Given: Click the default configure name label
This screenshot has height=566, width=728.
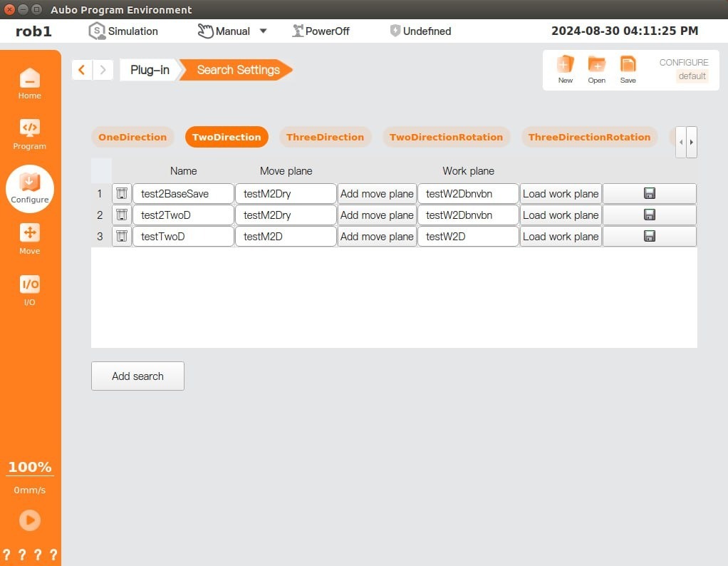Looking at the screenshot, I should point(692,76).
